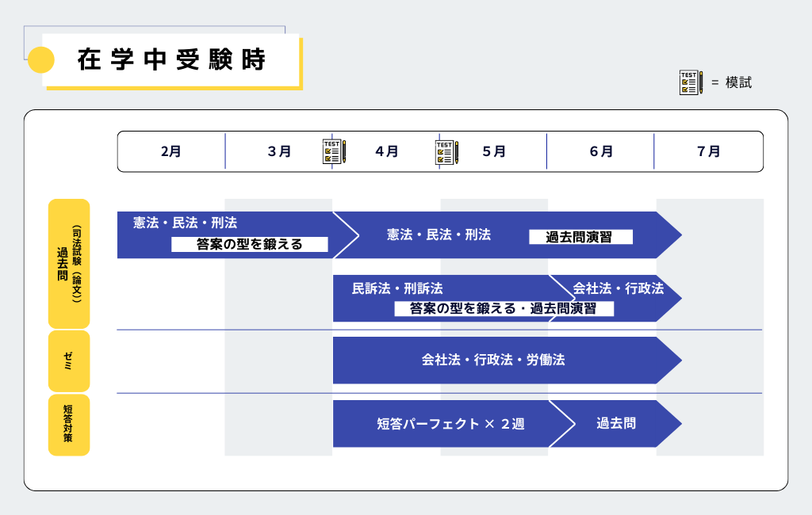The width and height of the screenshot is (812, 515).
Task: Click the ゼミ yellow category label
Action: tap(69, 360)
